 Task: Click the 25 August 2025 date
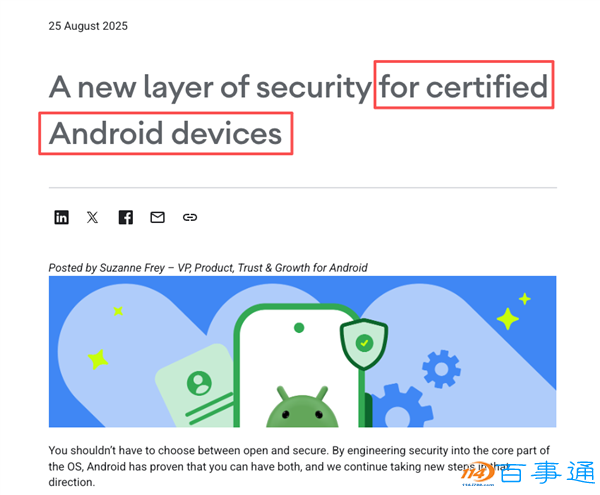[88, 26]
